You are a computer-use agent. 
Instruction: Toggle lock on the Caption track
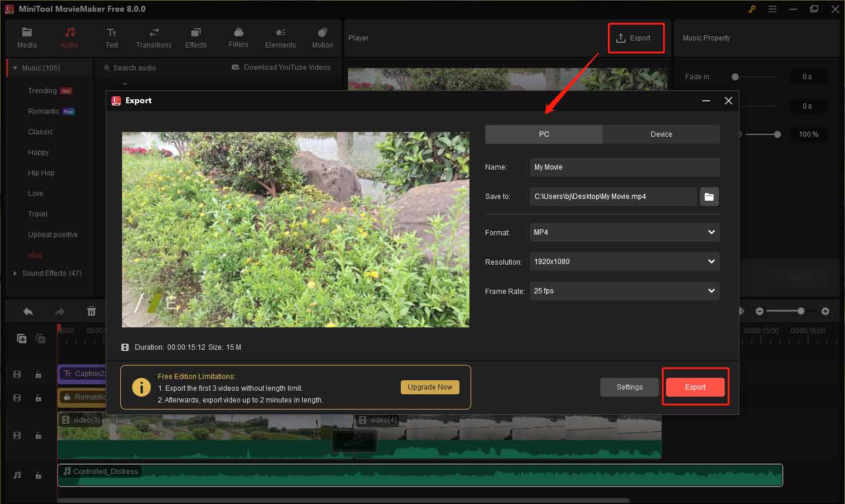coord(38,374)
